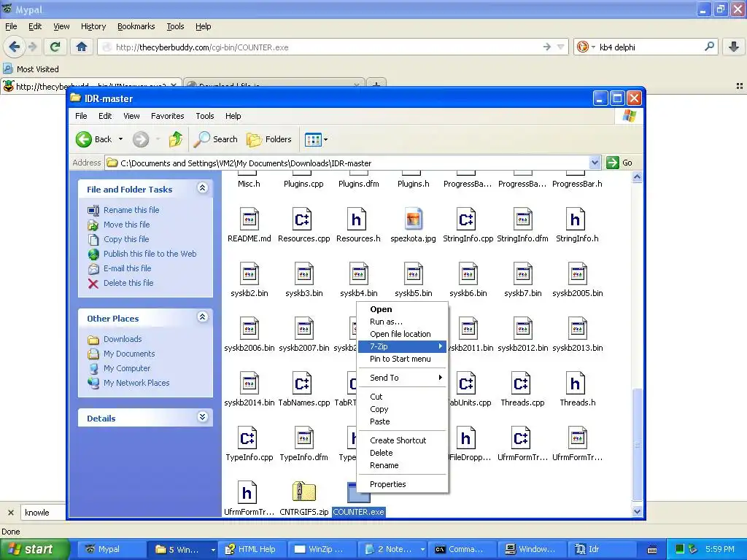Click Rename this file link
Screen dimensions: 747x560
(x=131, y=210)
